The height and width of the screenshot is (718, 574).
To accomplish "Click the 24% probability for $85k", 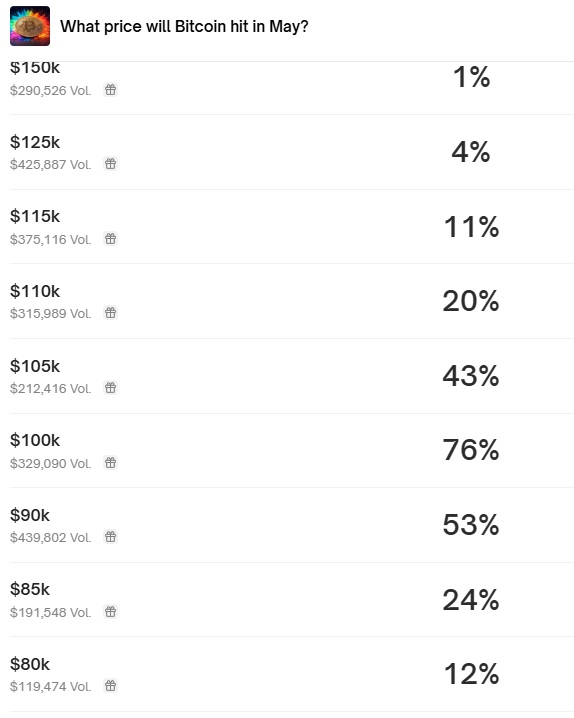I will [471, 600].
